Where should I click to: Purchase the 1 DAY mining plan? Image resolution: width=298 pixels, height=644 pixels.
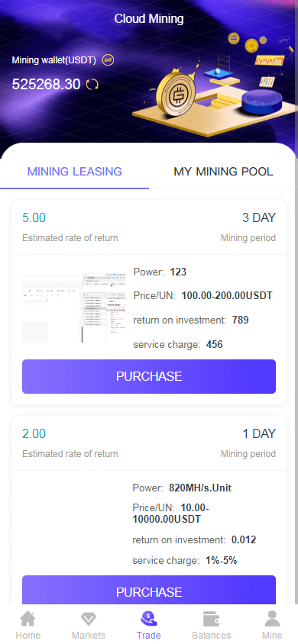coord(149,590)
